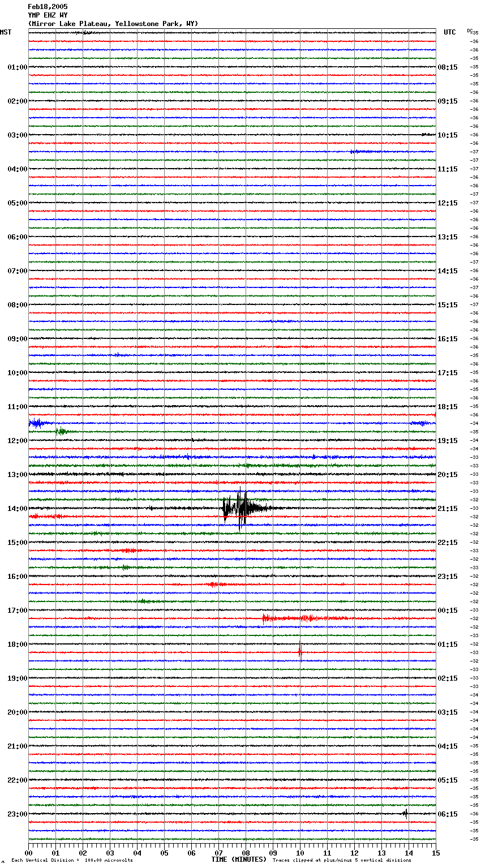Click the 14:00 MST row label
This screenshot has width=481, height=868.
coord(18,509)
